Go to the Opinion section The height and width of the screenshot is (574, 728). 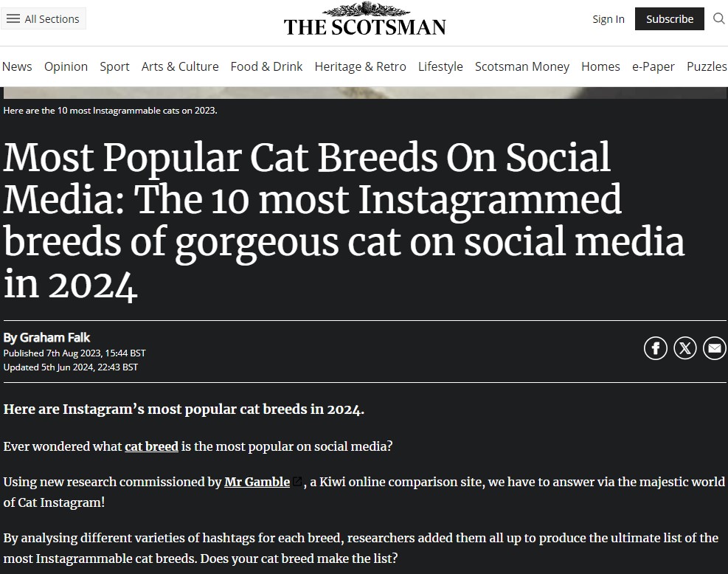(66, 66)
